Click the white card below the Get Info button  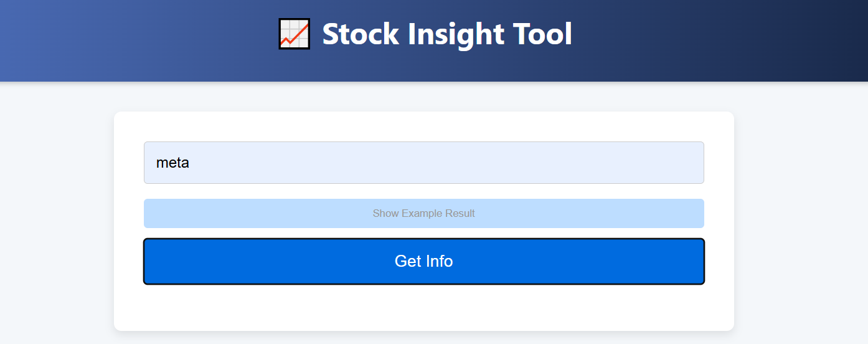click(x=424, y=308)
